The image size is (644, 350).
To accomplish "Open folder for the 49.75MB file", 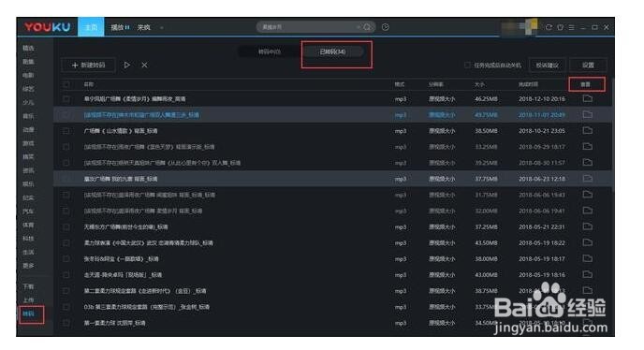I will pyautogui.click(x=587, y=114).
